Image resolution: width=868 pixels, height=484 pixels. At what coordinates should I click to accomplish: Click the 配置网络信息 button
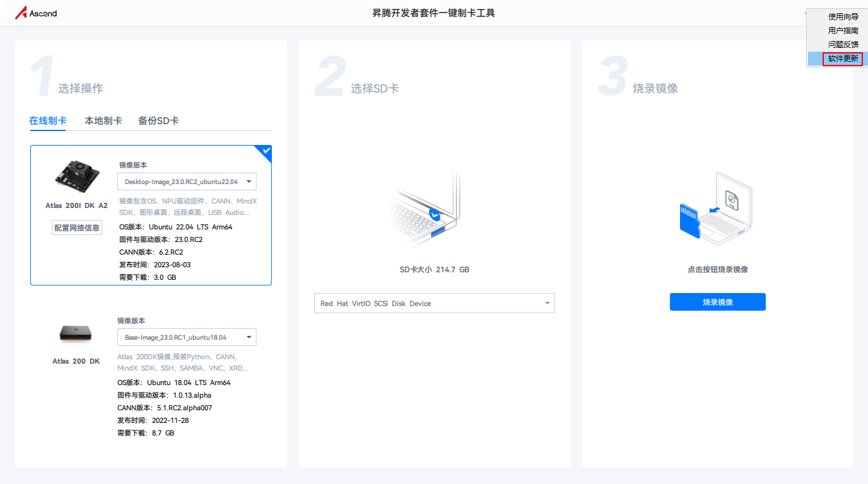[x=77, y=228]
